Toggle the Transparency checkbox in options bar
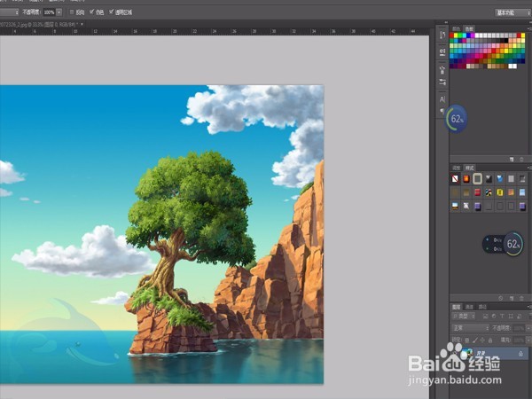This screenshot has width=532, height=399. point(111,12)
